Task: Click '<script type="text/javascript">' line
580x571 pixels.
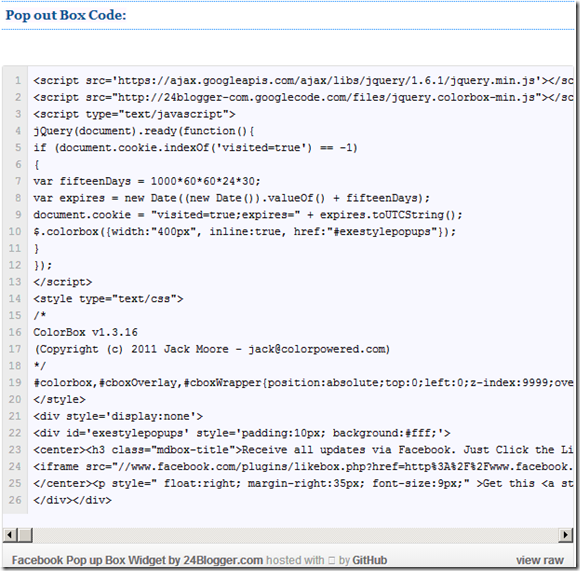Action: tap(134, 114)
